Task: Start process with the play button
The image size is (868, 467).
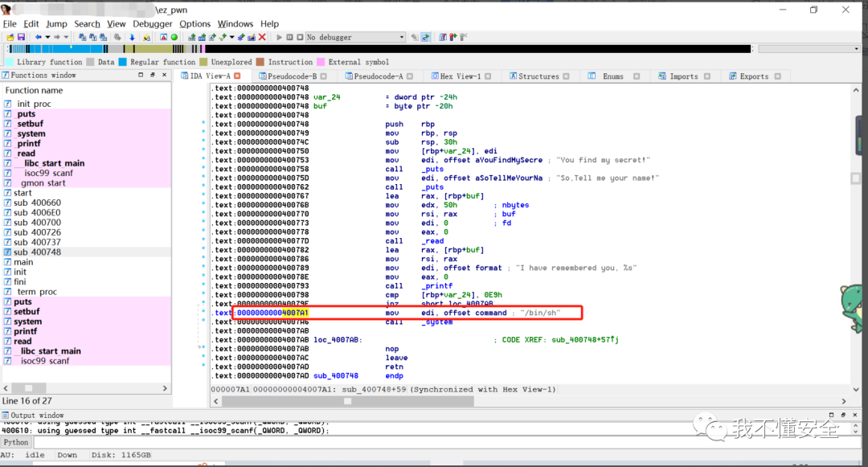Action: point(279,37)
